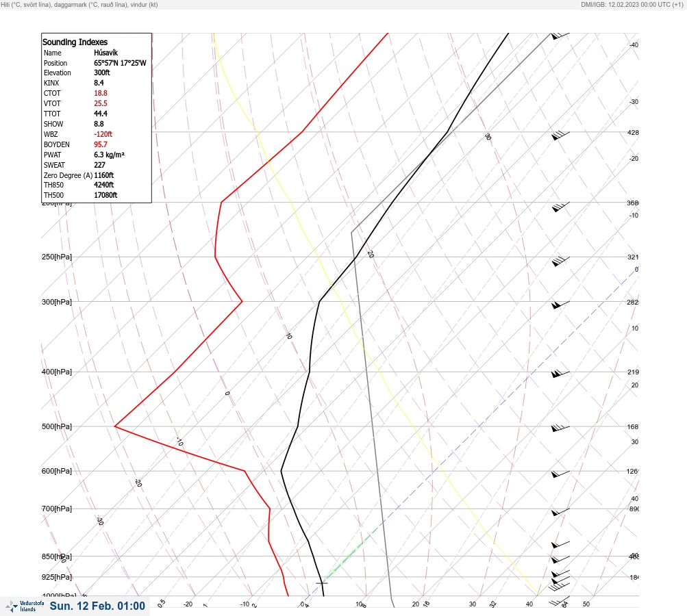The height and width of the screenshot is (616, 687).
Task: Select the Sun. 12 Feb. 01:00 timestamp
Action: pos(97,606)
